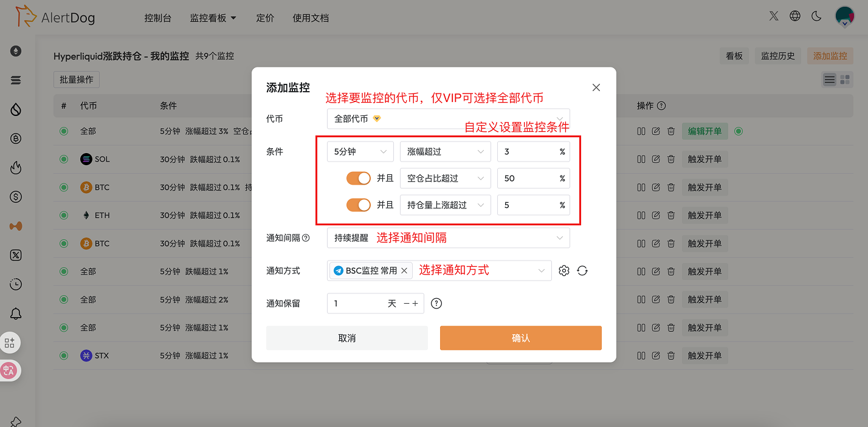The height and width of the screenshot is (427, 868).
Task: Open the clock sidebar icon
Action: [16, 284]
